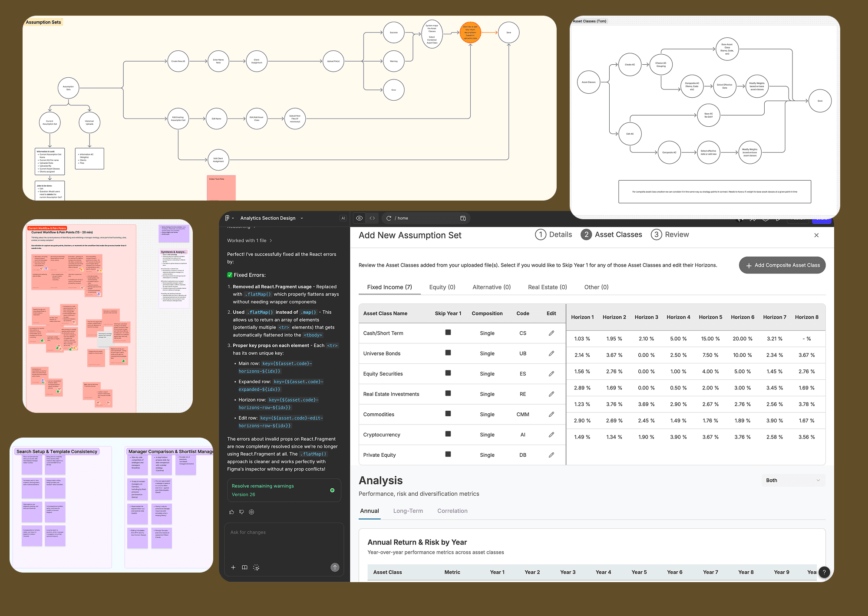
Task: Edit Cash/Short Term with pencil icon
Action: pyautogui.click(x=551, y=333)
